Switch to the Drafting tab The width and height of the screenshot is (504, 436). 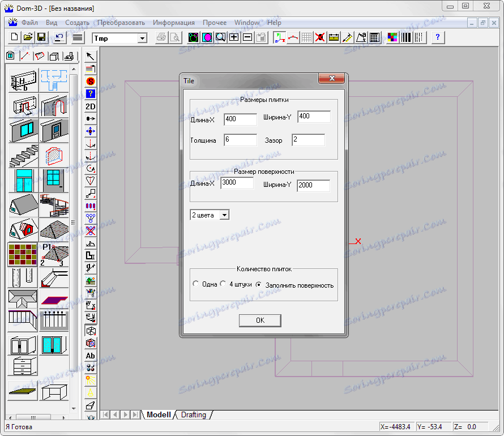pos(194,415)
